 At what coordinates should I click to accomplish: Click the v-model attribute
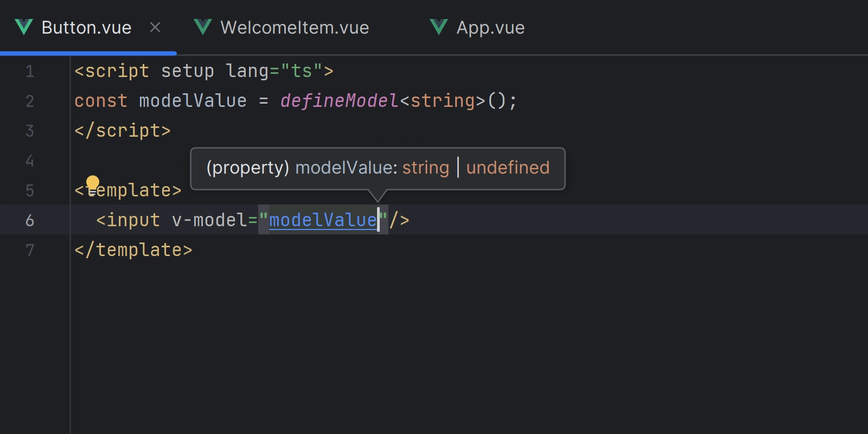(209, 220)
